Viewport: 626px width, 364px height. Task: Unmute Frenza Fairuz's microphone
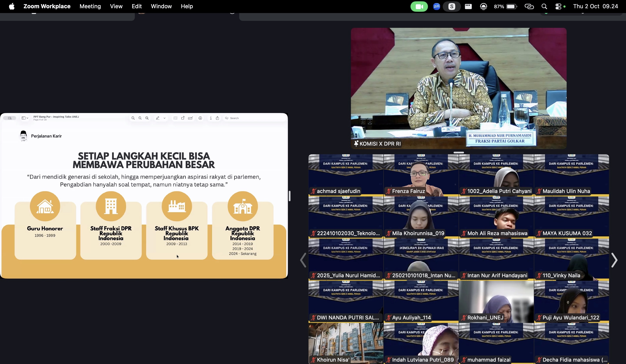pos(389,191)
